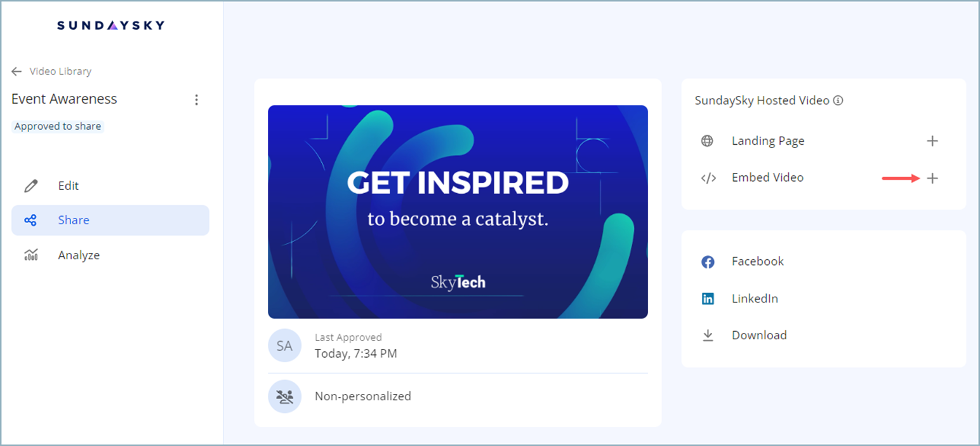Image resolution: width=980 pixels, height=446 pixels.
Task: Expand the Landing Page option with plus
Action: click(x=932, y=141)
